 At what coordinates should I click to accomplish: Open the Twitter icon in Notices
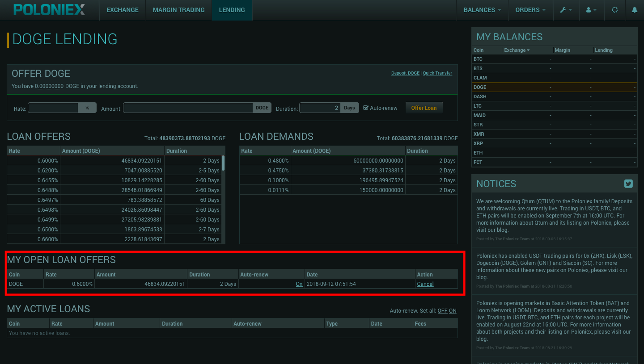click(x=628, y=184)
